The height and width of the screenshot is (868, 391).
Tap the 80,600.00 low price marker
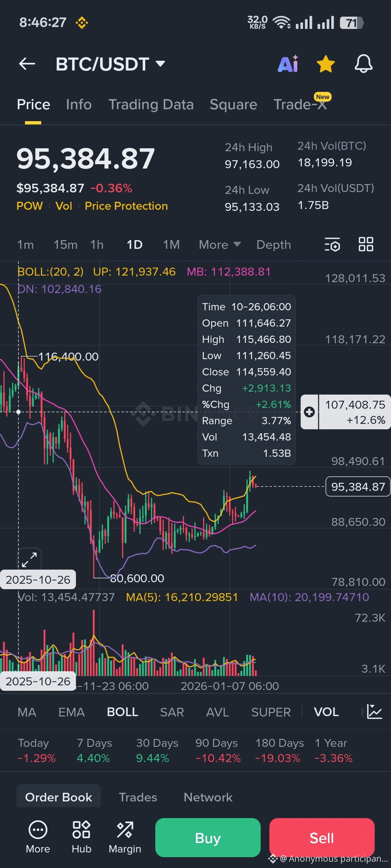(137, 578)
